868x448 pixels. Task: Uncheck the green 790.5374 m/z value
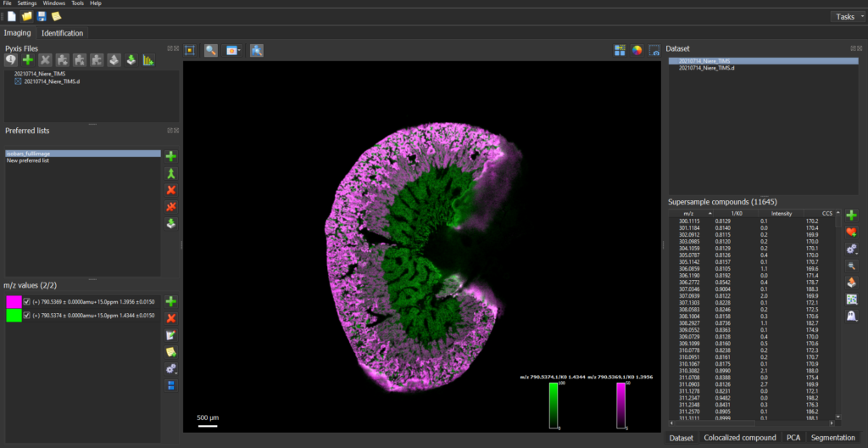[27, 315]
